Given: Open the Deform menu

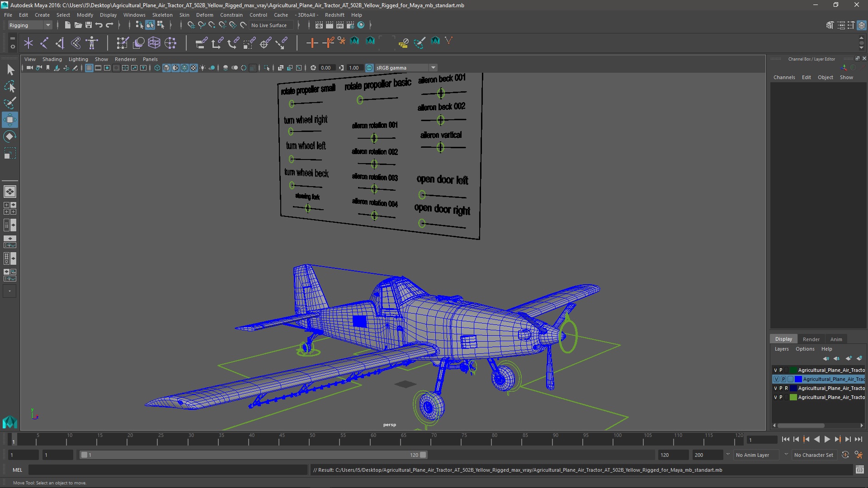Looking at the screenshot, I should [x=204, y=15].
